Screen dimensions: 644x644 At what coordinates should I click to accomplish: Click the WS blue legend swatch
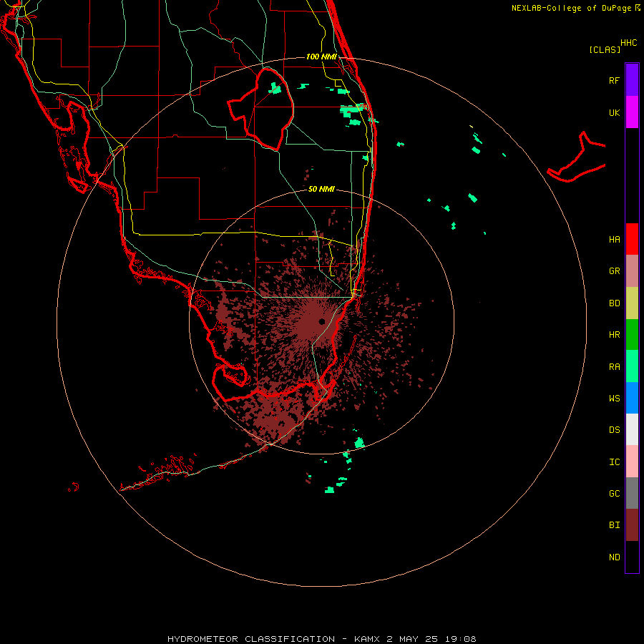click(x=632, y=398)
